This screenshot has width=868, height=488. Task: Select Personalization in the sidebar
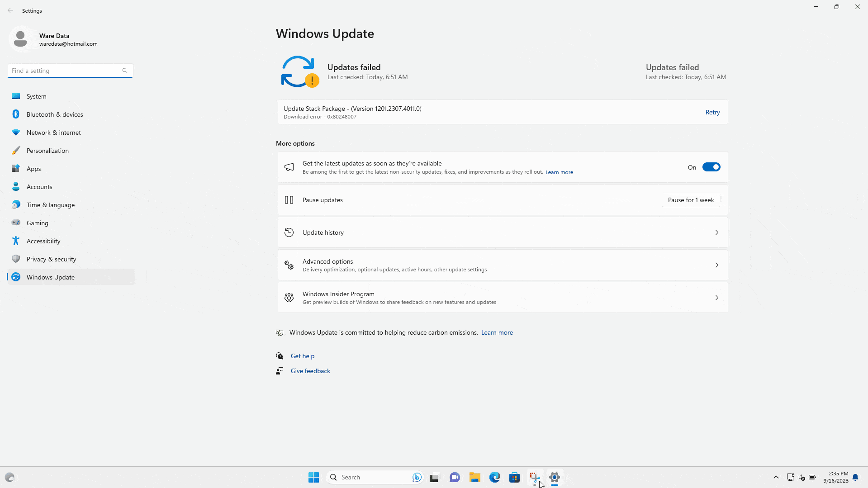coord(71,151)
